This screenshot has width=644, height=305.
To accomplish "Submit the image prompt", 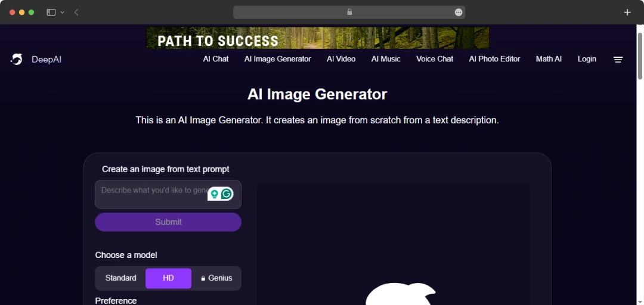I will (x=168, y=222).
